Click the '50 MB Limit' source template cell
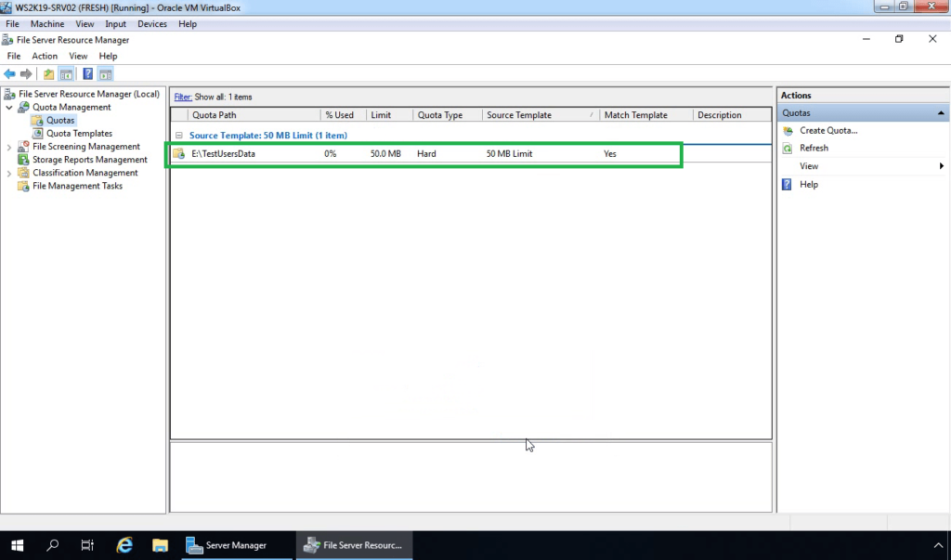The width and height of the screenshot is (951, 560). pyautogui.click(x=510, y=153)
